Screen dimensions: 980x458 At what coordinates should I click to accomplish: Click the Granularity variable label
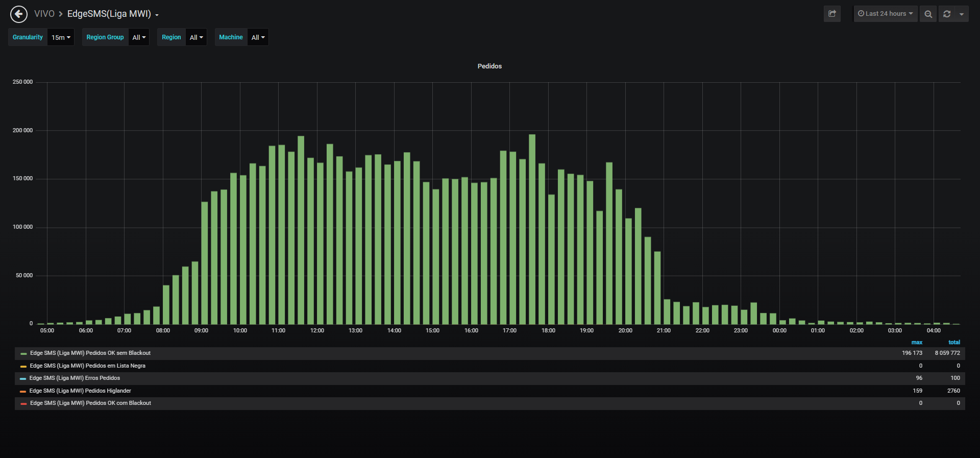[28, 37]
